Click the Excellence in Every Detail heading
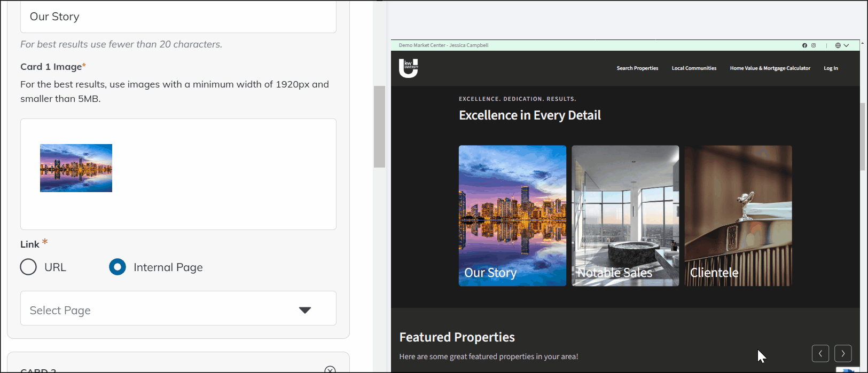The width and height of the screenshot is (868, 373). coord(530,115)
